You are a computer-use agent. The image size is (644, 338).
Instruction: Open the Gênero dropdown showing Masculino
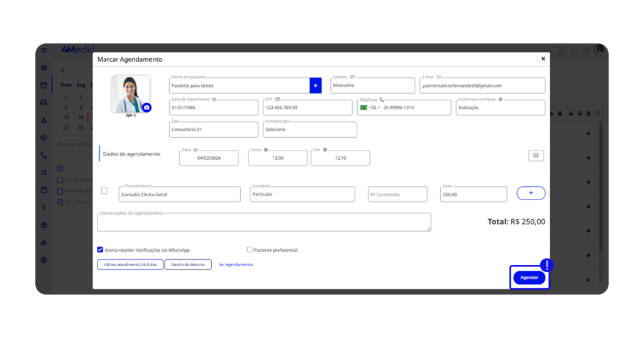point(371,86)
